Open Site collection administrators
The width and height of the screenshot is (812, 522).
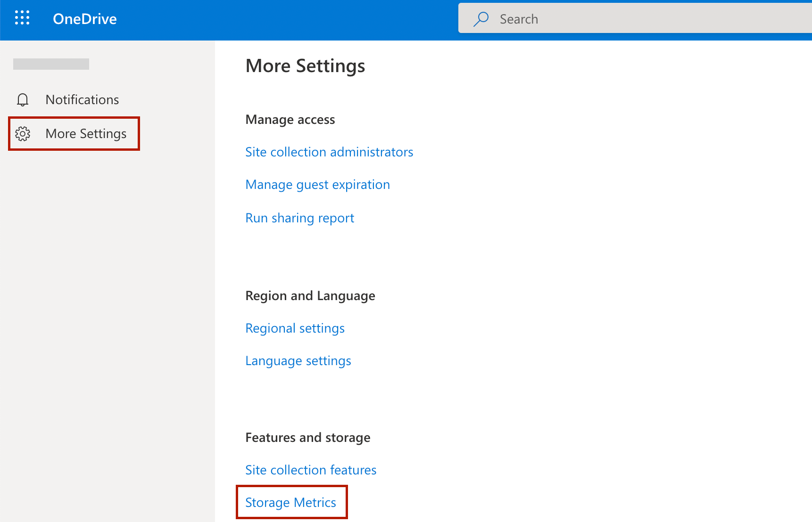pyautogui.click(x=329, y=152)
